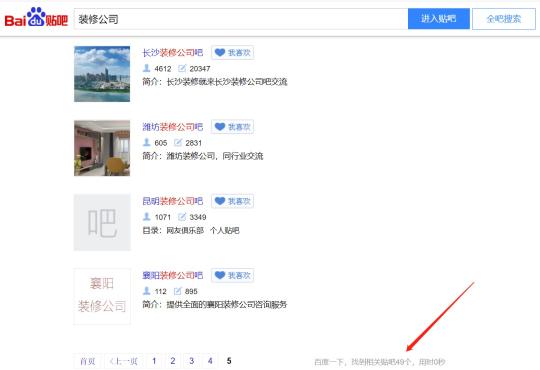Image resolution: width=540 pixels, height=370 pixels.
Task: Open the 个人贴吧 category link
Action: (225, 230)
